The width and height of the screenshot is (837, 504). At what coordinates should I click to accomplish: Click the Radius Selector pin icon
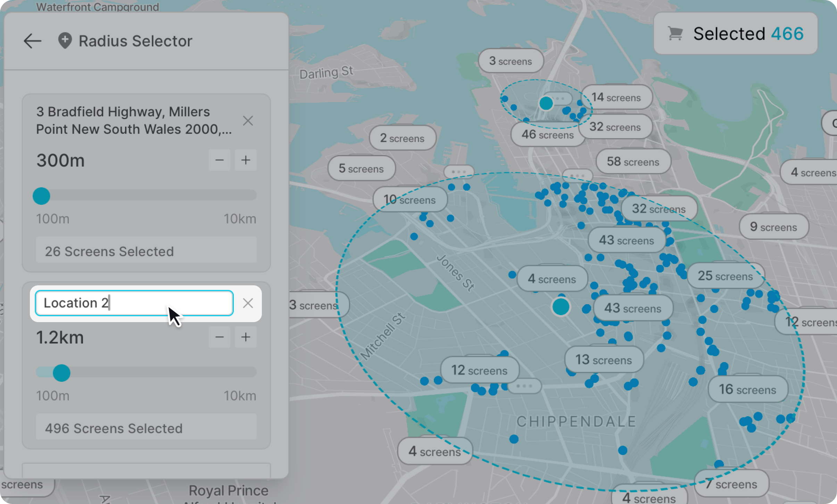(x=65, y=41)
